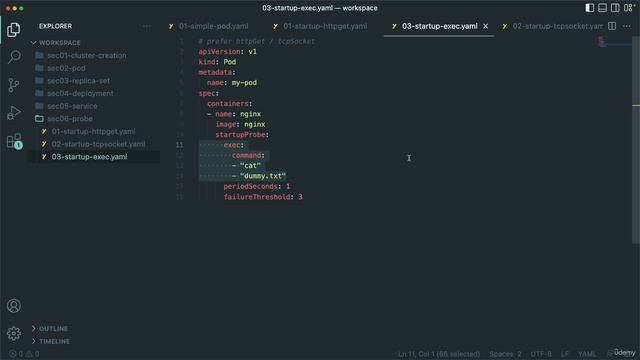Expand the sec04-deployment folder
Viewport: 640px width, 360px height.
80,93
